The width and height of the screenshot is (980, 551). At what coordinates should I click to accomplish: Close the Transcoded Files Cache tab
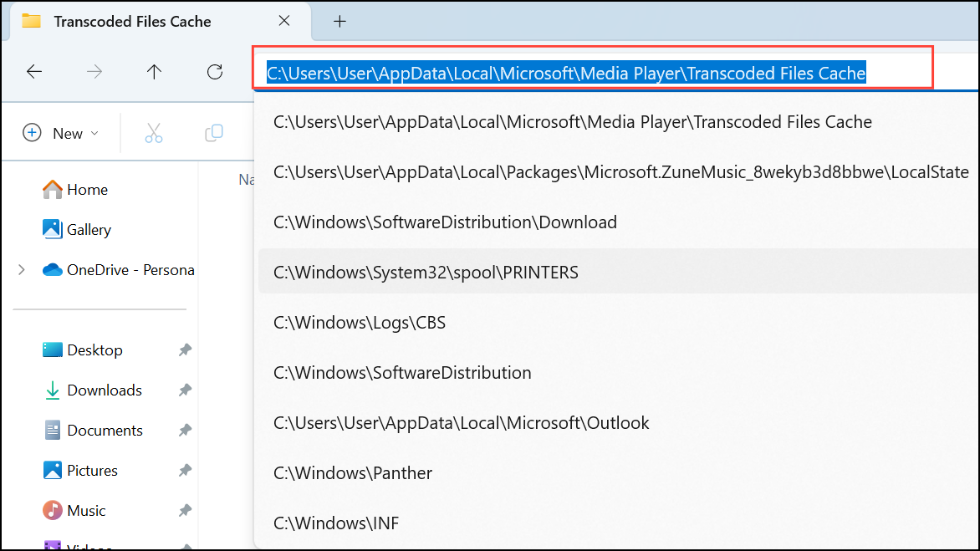coord(284,21)
